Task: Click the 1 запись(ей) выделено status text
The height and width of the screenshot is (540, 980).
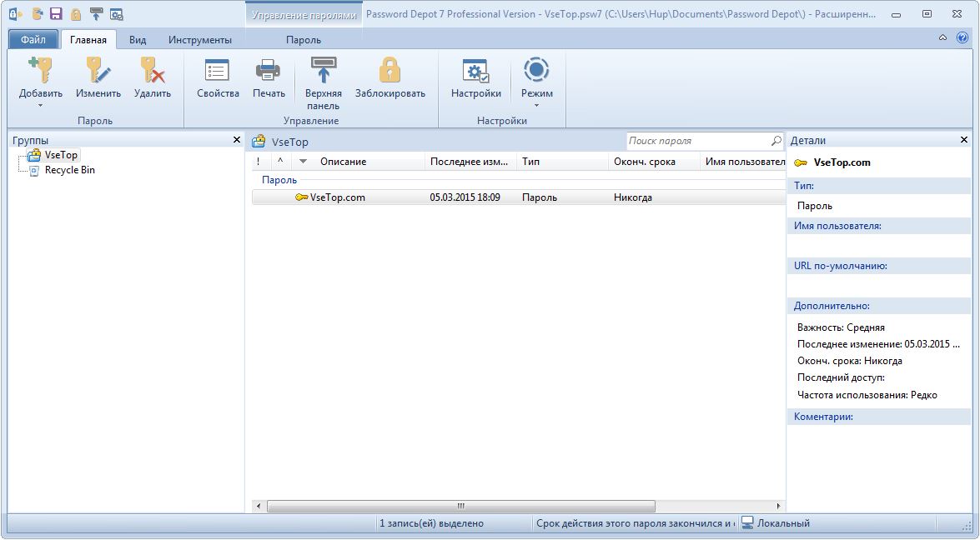Action: click(x=431, y=524)
